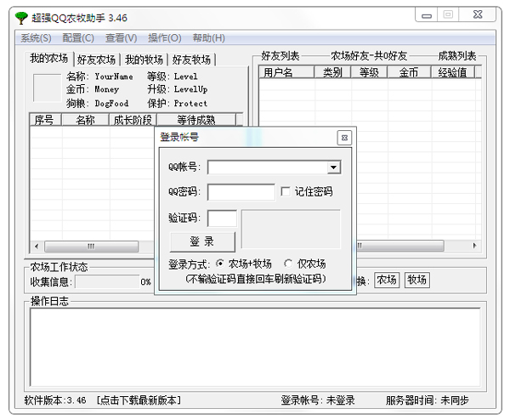The image size is (510, 420).
Task: Click the 成熟列表 label
Action: click(457, 56)
